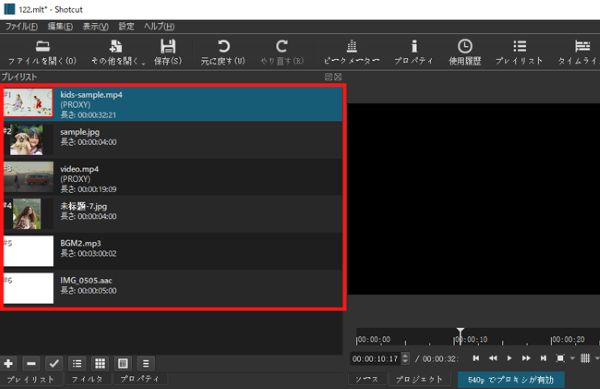
Task: Switch playlist to tiles grid view
Action: [x=100, y=363]
